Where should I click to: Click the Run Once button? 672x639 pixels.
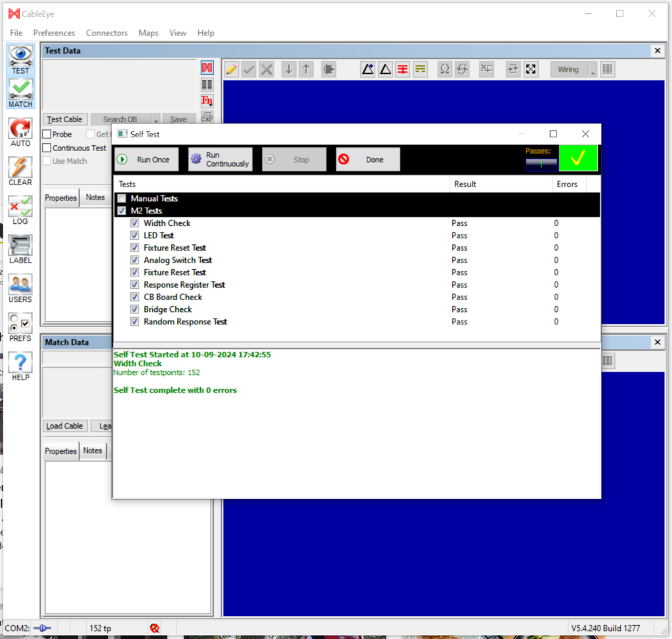[147, 160]
